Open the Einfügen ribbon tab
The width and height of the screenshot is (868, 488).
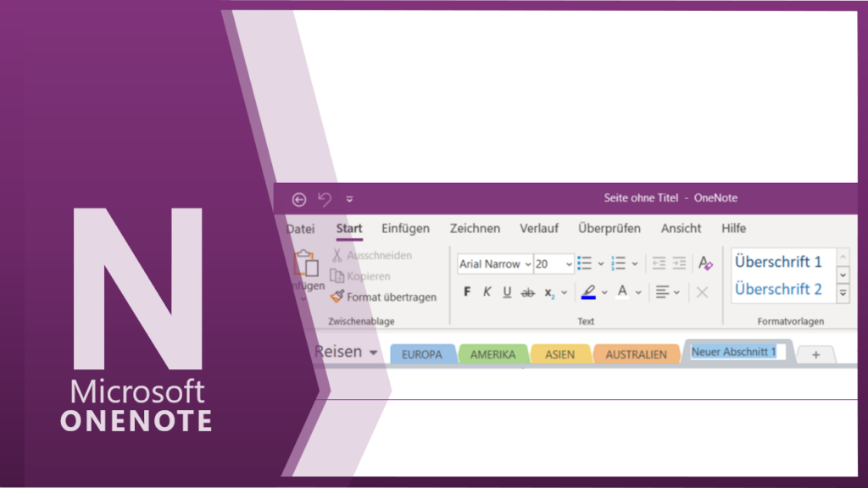[405, 229]
